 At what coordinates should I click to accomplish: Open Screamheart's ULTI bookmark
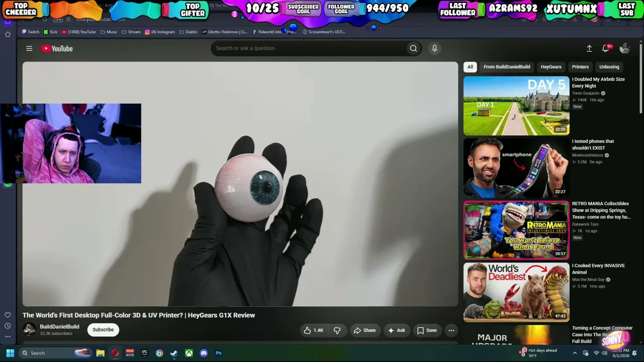click(x=324, y=32)
